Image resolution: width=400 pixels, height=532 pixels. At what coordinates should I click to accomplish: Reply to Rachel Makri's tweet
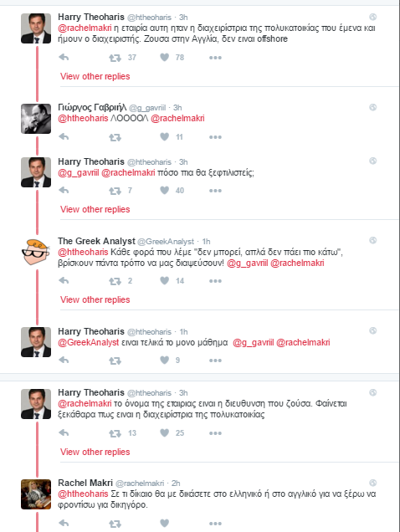[x=64, y=523]
